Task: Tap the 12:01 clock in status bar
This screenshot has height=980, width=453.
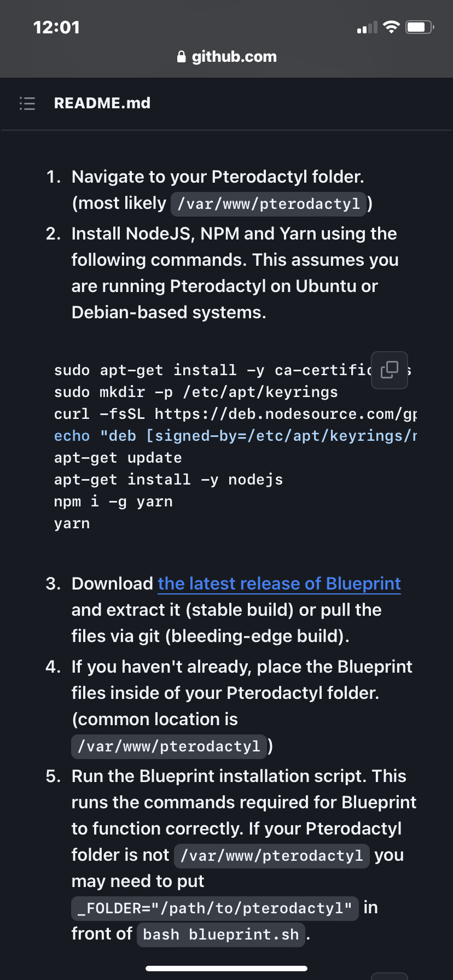Action: click(56, 27)
